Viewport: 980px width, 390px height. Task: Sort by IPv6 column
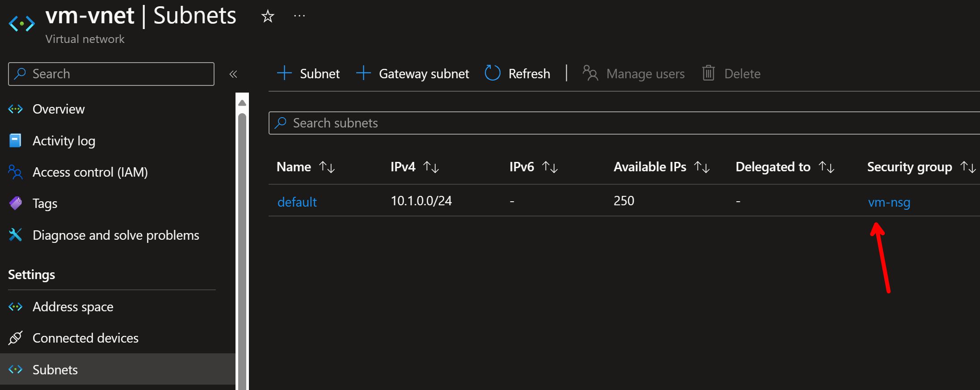point(534,167)
